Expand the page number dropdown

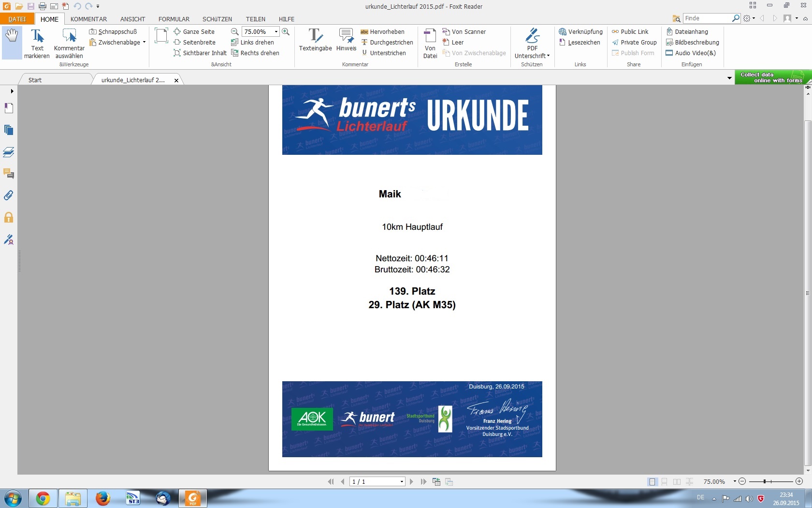point(402,482)
